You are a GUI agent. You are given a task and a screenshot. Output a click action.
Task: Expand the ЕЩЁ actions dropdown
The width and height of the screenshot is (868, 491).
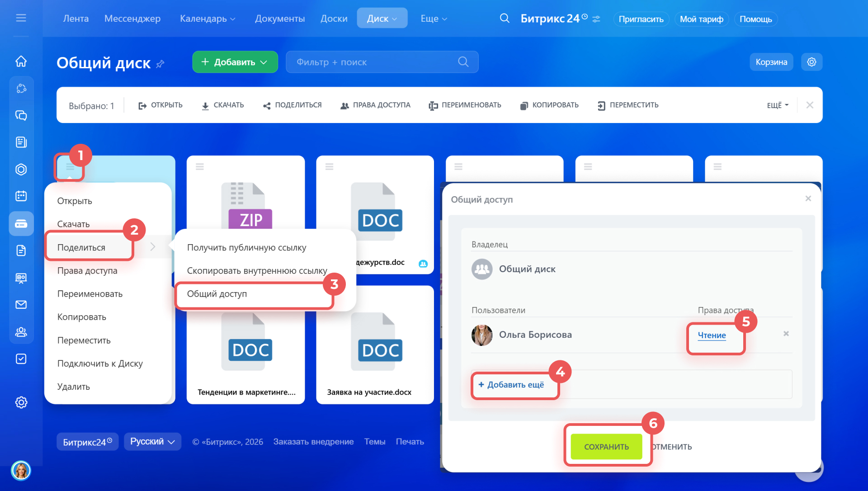coord(778,105)
